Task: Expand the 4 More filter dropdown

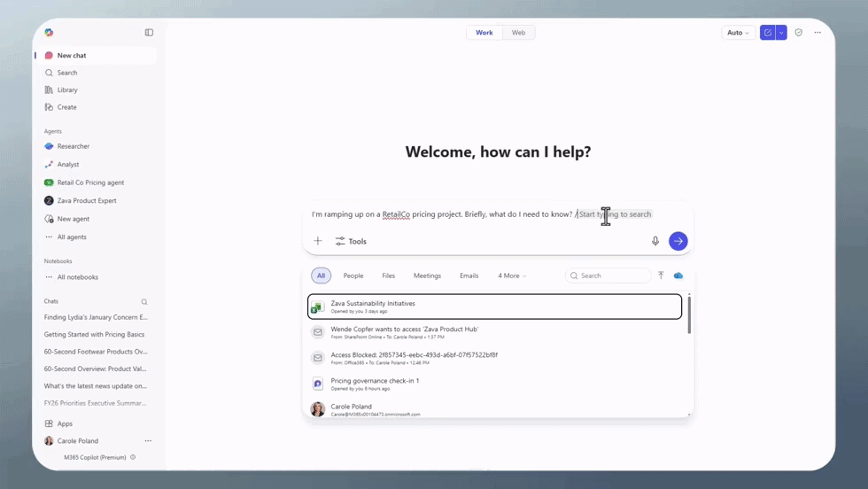Action: pos(512,276)
